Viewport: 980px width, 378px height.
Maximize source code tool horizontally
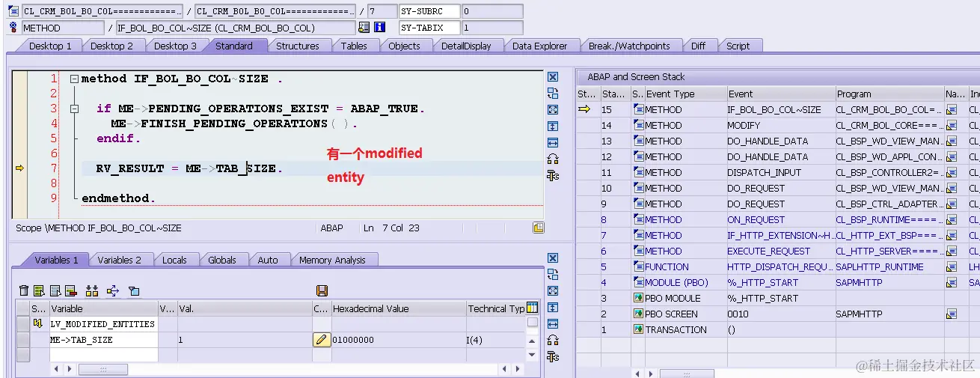coord(553,142)
